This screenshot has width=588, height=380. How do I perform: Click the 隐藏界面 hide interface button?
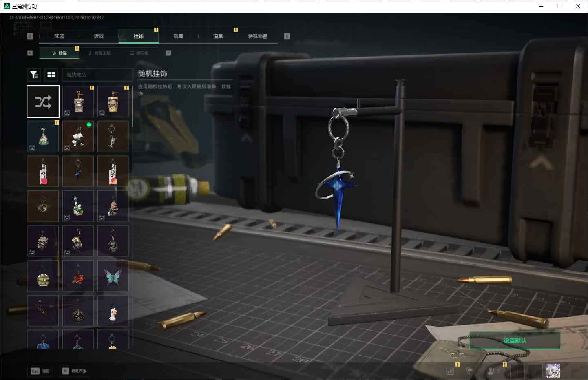click(74, 371)
